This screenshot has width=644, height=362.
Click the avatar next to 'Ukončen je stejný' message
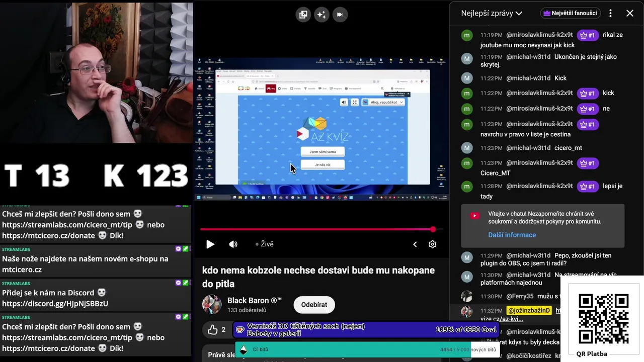pos(467,59)
